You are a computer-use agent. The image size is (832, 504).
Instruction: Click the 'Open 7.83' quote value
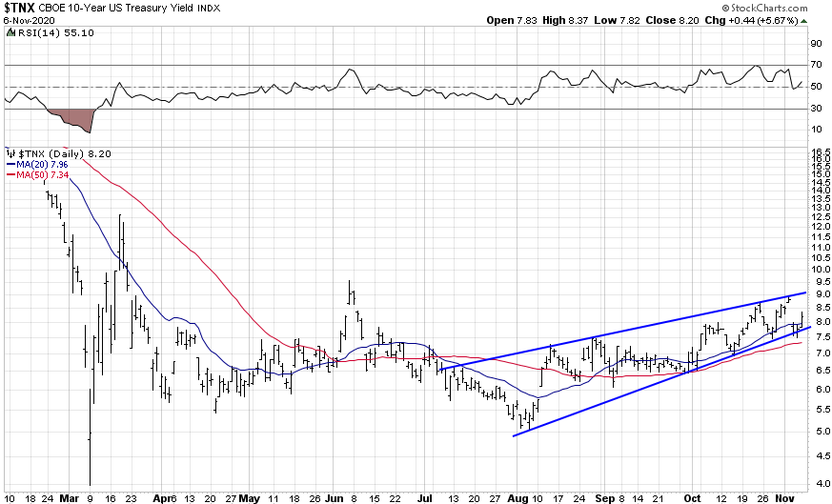point(512,20)
